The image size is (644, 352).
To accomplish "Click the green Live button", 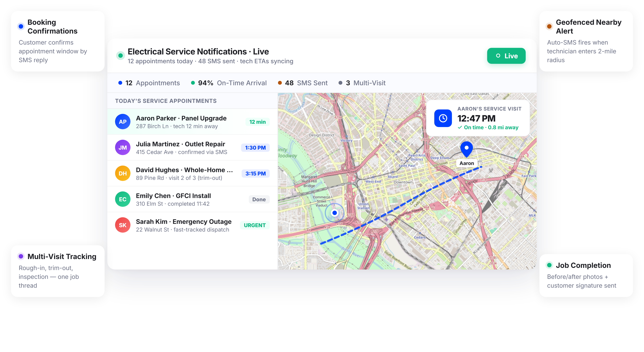I will pyautogui.click(x=506, y=56).
